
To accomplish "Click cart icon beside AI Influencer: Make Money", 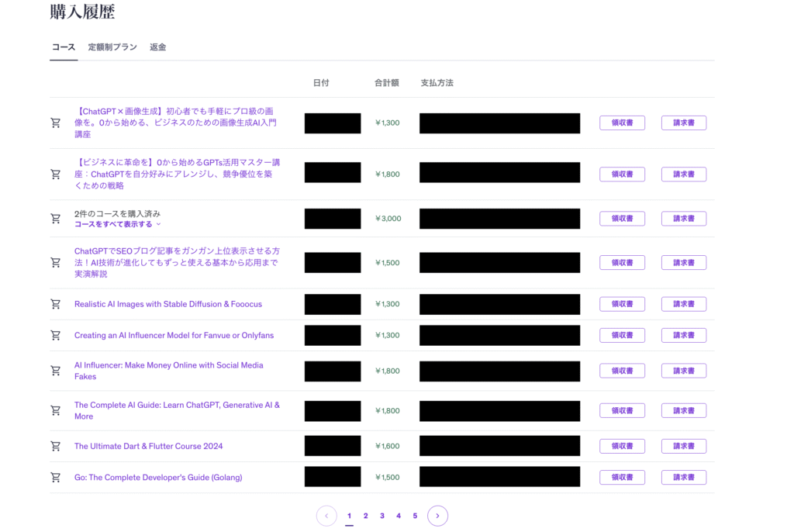I will point(56,371).
